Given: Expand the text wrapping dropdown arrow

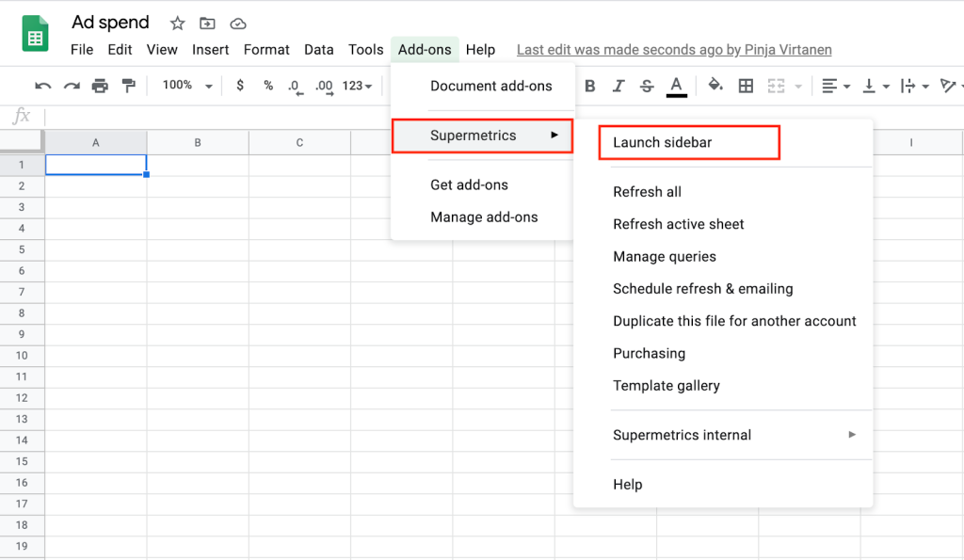Looking at the screenshot, I should (925, 87).
